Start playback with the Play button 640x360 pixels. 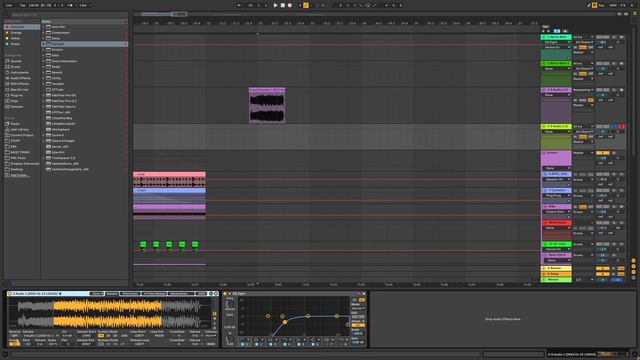click(276, 5)
